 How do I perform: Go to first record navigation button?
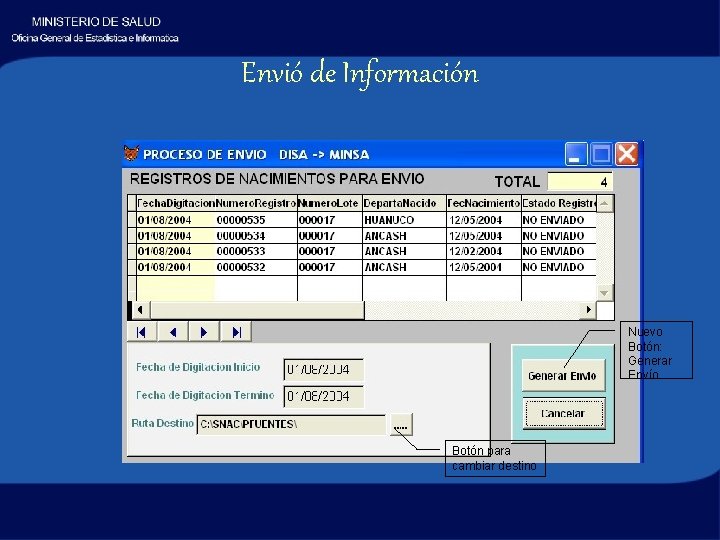tap(141, 332)
